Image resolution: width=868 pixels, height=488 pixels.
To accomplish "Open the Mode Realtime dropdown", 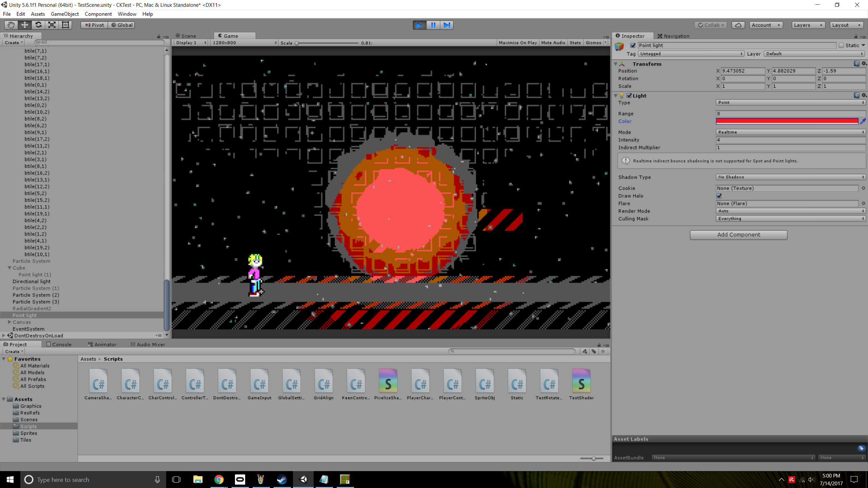I will pos(791,132).
